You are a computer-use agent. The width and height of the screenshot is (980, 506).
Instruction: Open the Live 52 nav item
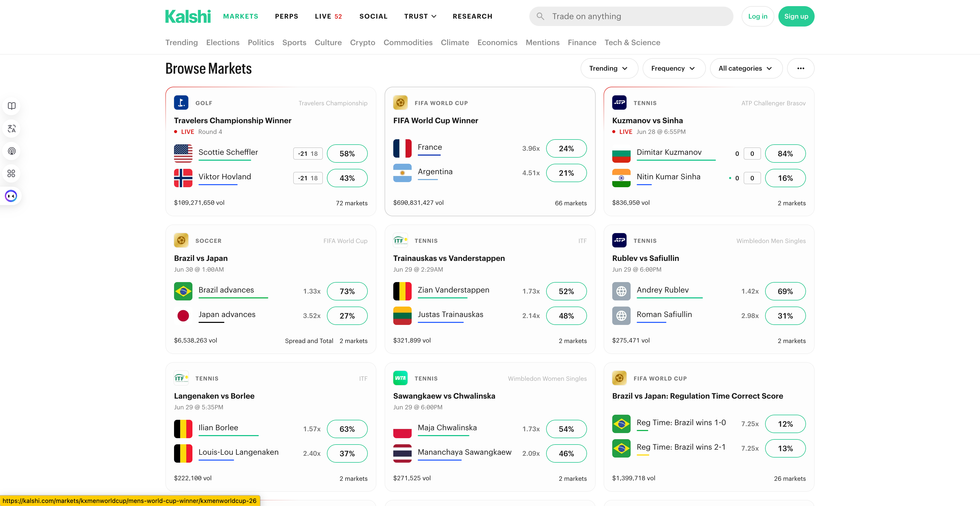(328, 16)
